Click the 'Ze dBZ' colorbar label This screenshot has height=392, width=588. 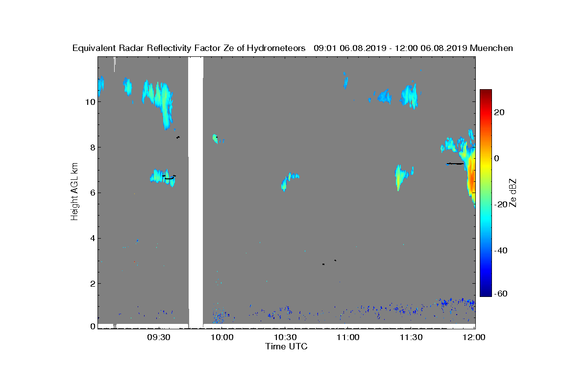pos(514,192)
